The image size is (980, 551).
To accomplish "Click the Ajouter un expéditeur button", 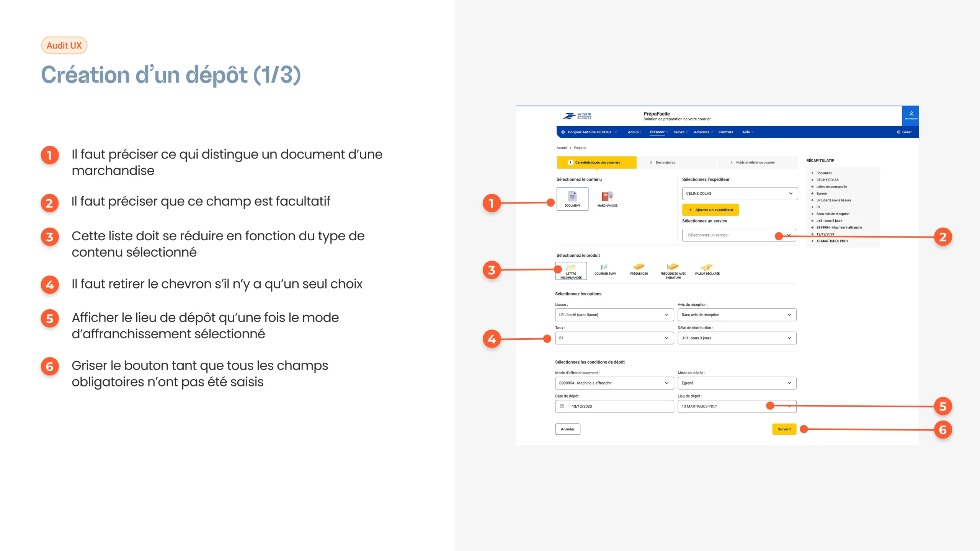I will (x=710, y=210).
